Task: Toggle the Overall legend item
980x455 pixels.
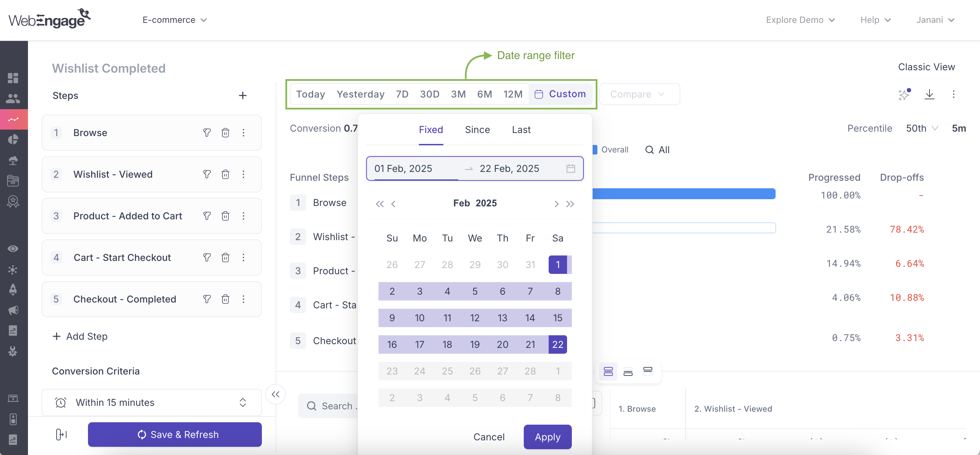Action: tap(611, 150)
